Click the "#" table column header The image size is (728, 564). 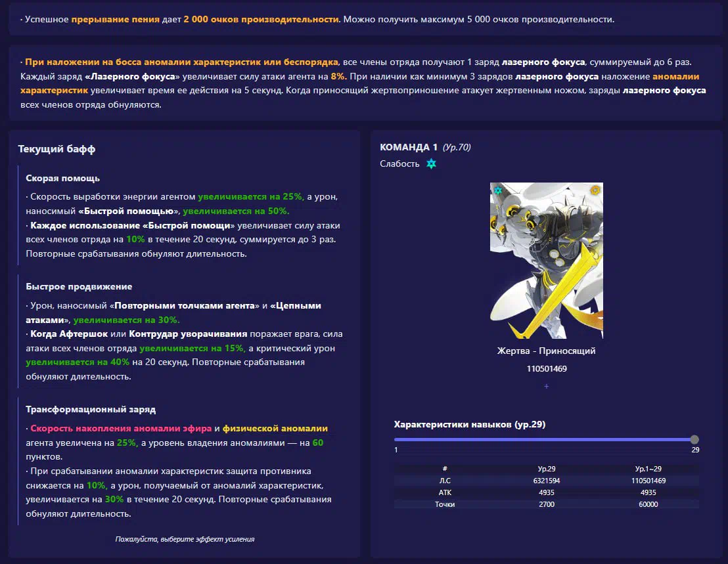pyautogui.click(x=445, y=469)
